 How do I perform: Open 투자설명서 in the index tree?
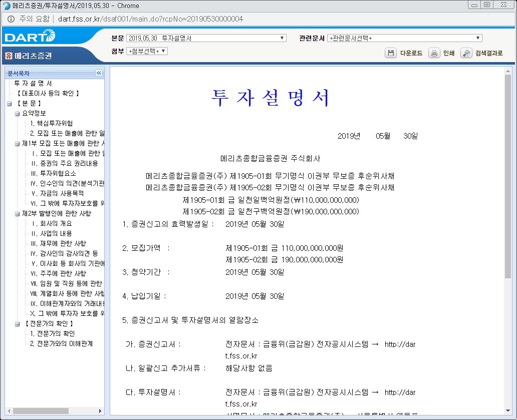(x=33, y=83)
